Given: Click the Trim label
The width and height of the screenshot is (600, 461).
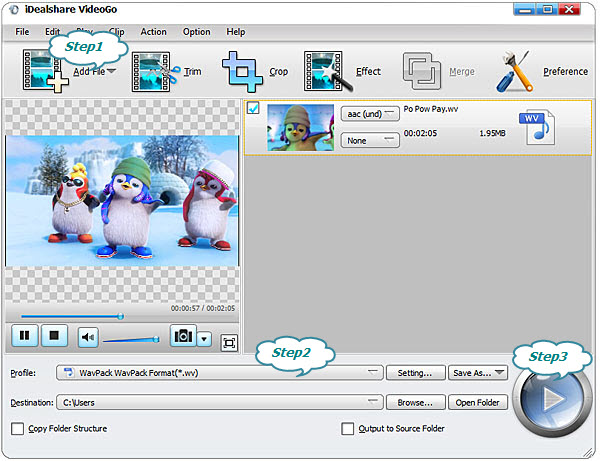Looking at the screenshot, I should point(192,72).
